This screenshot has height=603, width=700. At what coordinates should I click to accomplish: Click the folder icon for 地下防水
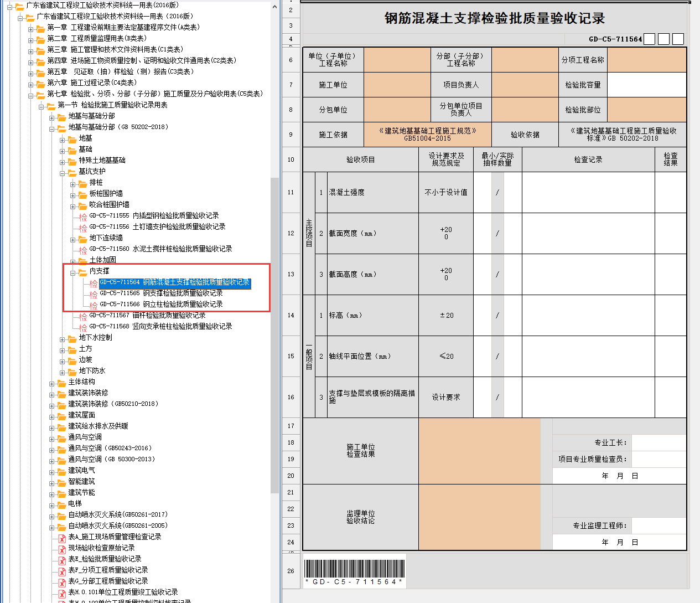pos(72,372)
